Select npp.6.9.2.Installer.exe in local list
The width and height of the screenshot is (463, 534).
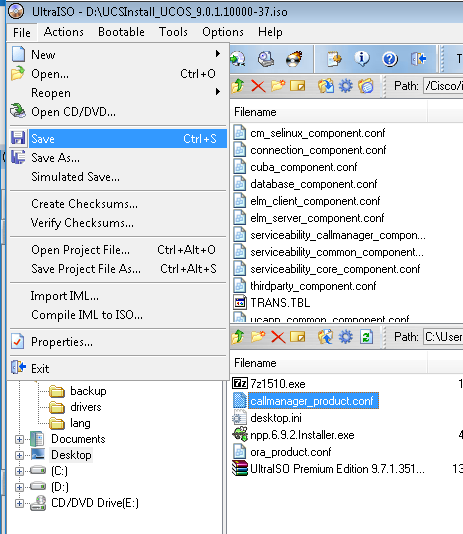coord(302,435)
